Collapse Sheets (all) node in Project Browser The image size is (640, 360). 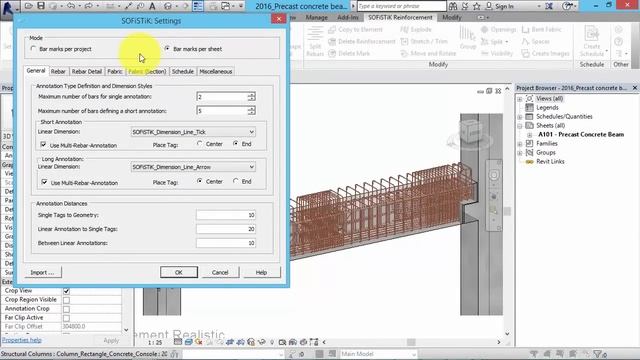coord(520,126)
